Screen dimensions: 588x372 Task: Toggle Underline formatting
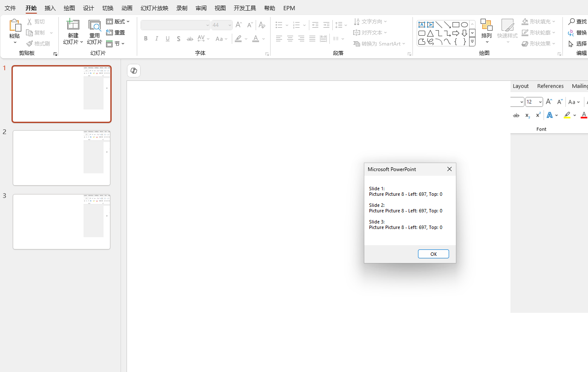(x=168, y=39)
